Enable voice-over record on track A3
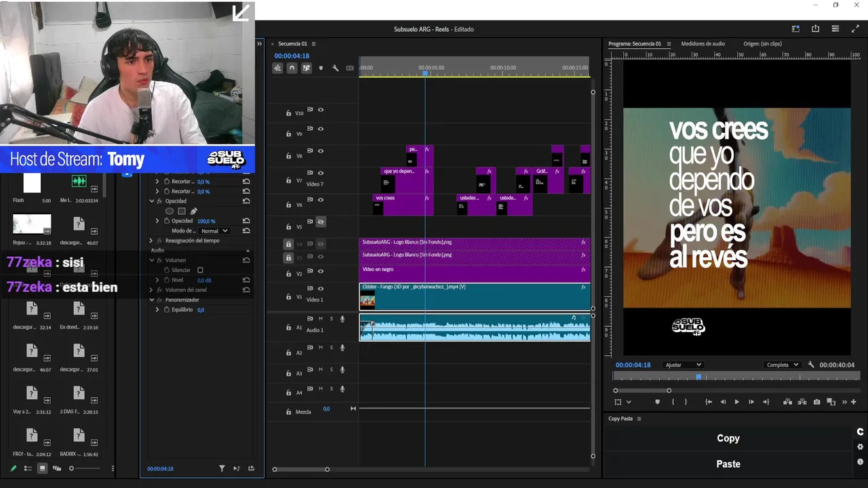 (342, 369)
